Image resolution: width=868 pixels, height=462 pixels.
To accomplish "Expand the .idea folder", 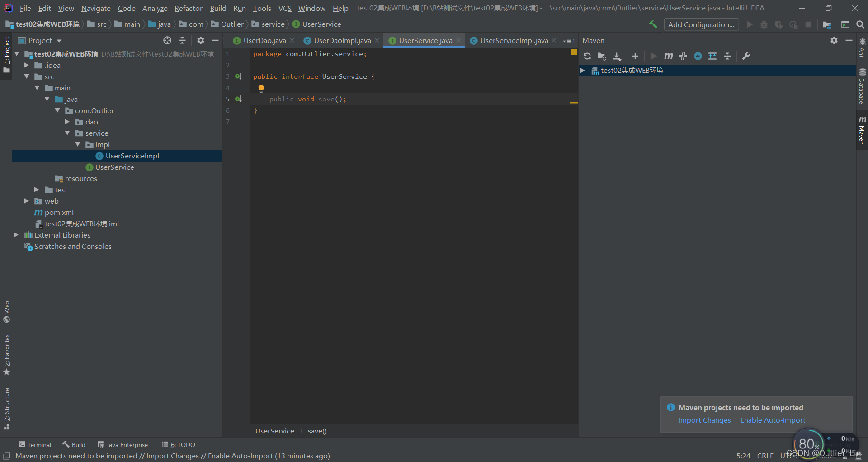I will point(27,65).
